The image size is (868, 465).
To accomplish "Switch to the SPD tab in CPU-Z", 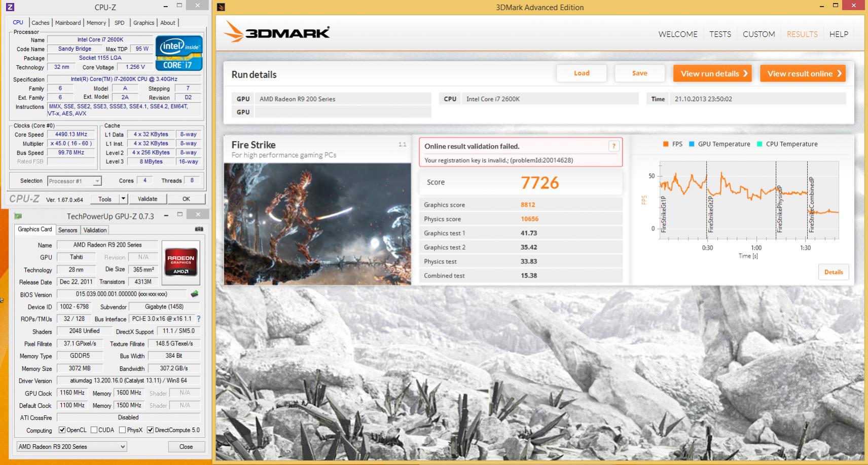I will [120, 23].
